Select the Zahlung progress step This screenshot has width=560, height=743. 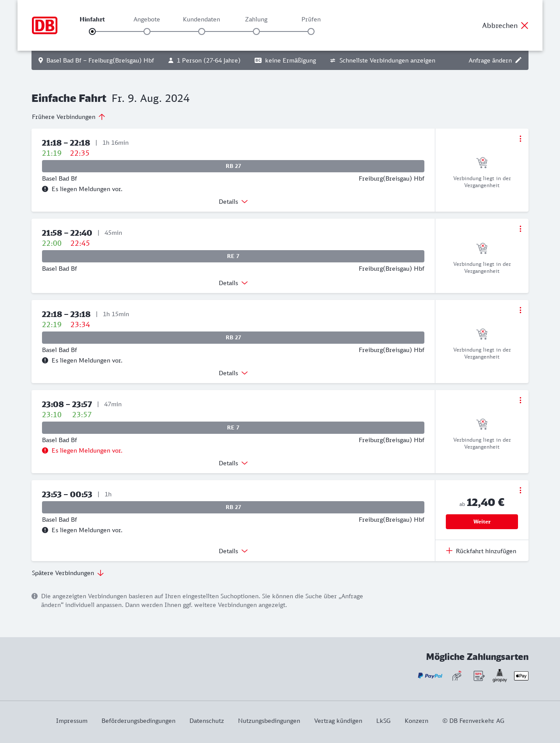click(256, 31)
